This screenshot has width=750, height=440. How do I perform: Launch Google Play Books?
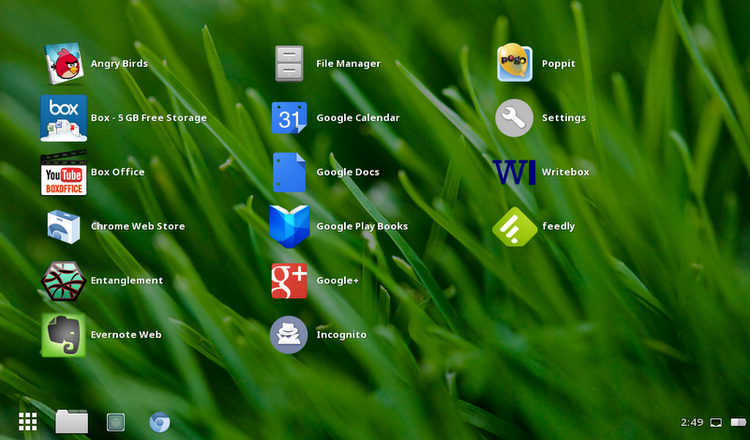point(289,227)
